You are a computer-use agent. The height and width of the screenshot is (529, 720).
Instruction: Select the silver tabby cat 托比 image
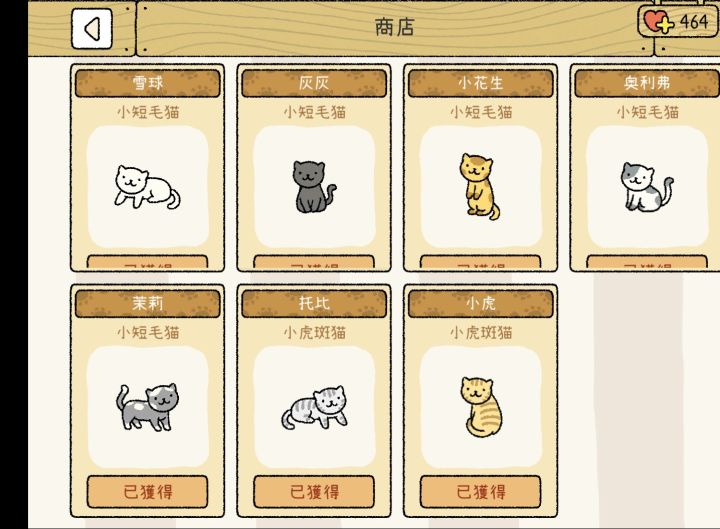[x=315, y=408]
